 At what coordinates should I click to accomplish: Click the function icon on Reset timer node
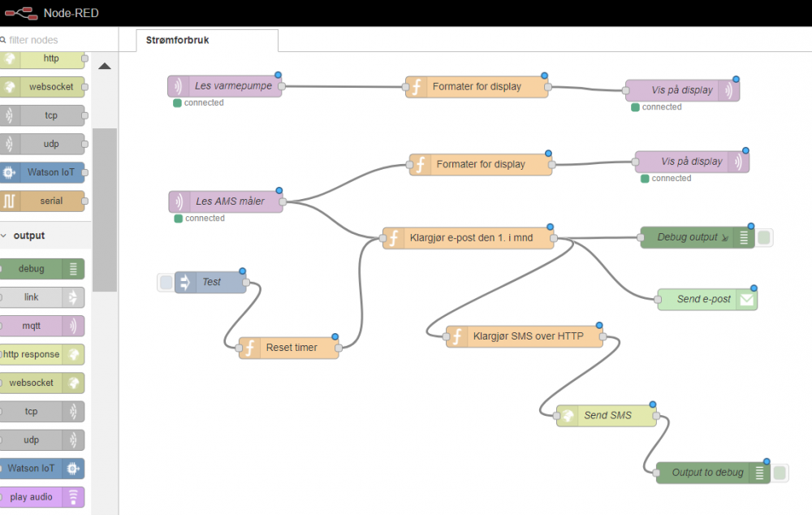[x=249, y=348]
